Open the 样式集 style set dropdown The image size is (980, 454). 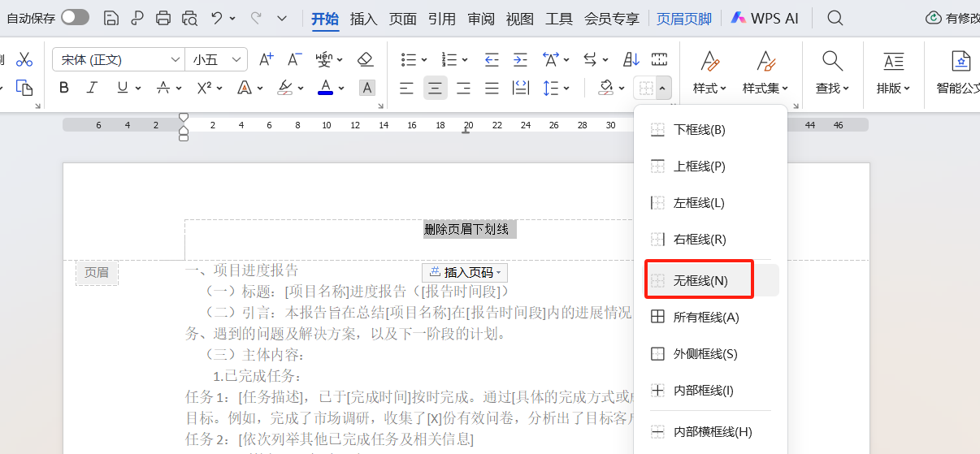coord(765,88)
